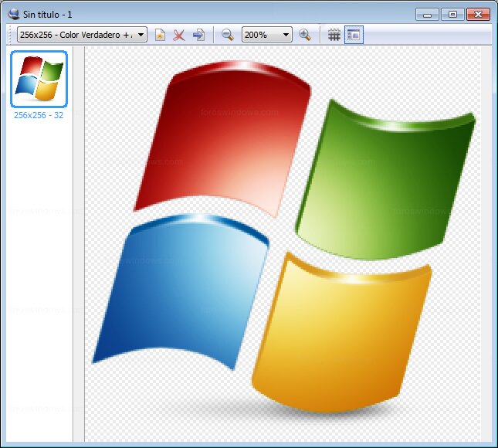This screenshot has height=448, width=498.
Task: Close the Sin título - 1 window
Action: (x=478, y=15)
